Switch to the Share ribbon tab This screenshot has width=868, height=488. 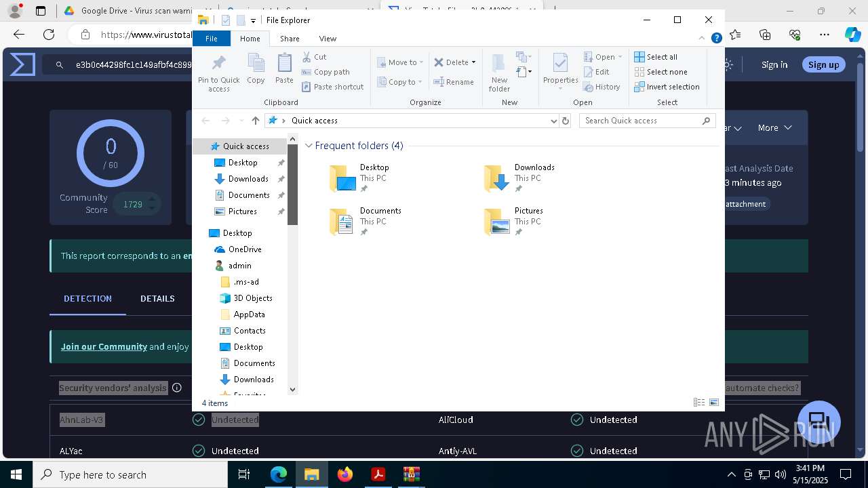290,39
